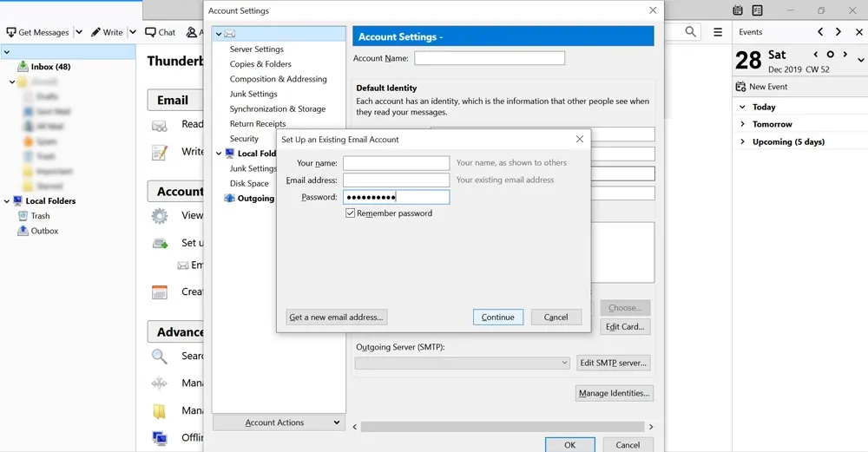Go to next in Events header
Image resolution: width=868 pixels, height=452 pixels.
point(838,32)
